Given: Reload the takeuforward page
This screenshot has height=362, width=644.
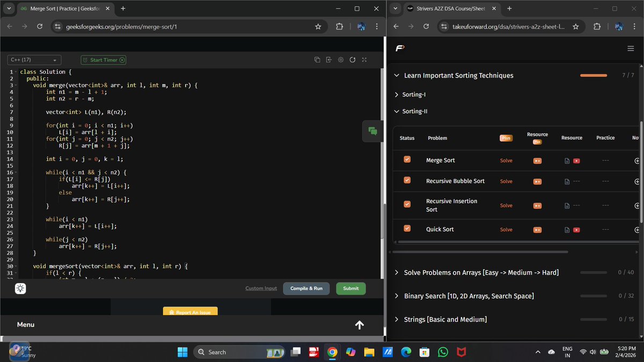Looking at the screenshot, I should click(426, 27).
